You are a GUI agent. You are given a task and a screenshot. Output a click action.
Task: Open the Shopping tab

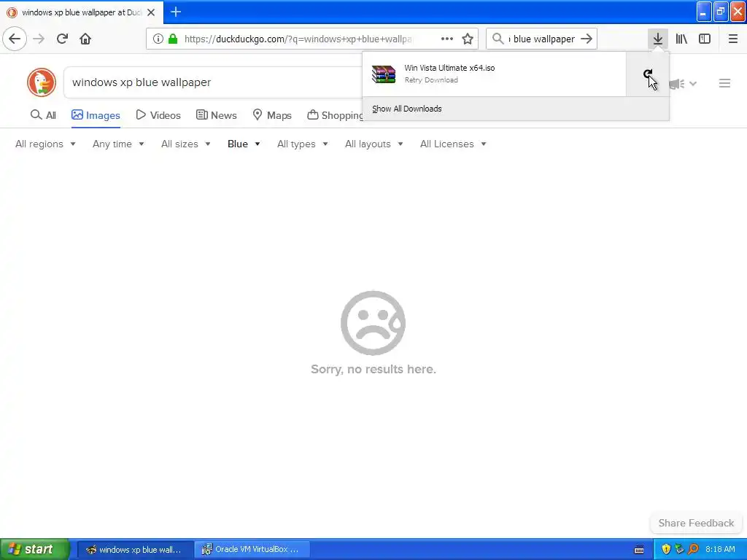(x=336, y=115)
